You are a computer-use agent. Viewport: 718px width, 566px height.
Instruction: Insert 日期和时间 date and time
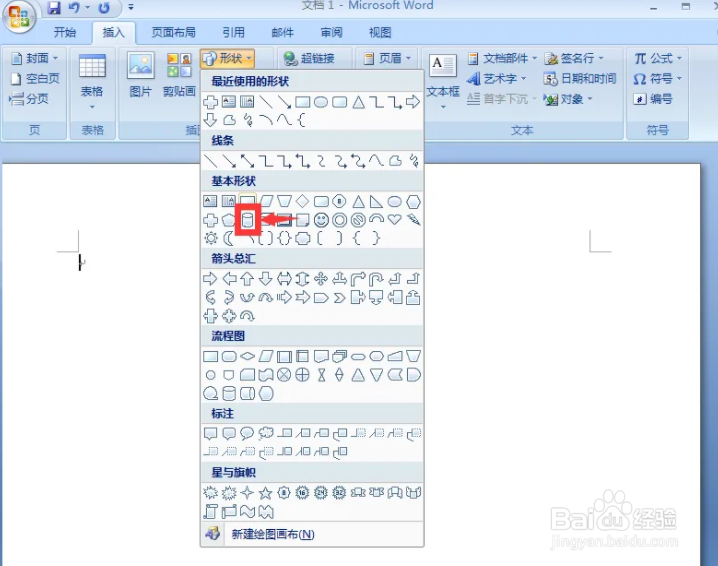580,79
